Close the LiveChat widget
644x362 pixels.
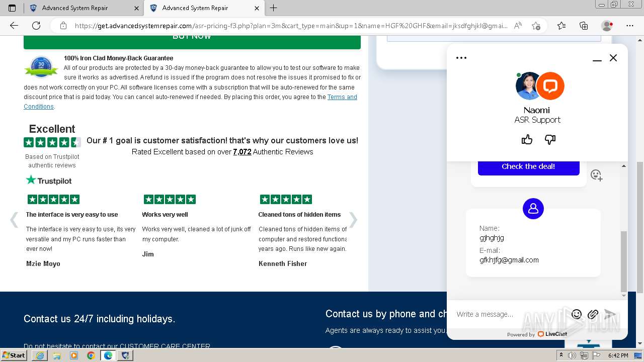click(613, 58)
